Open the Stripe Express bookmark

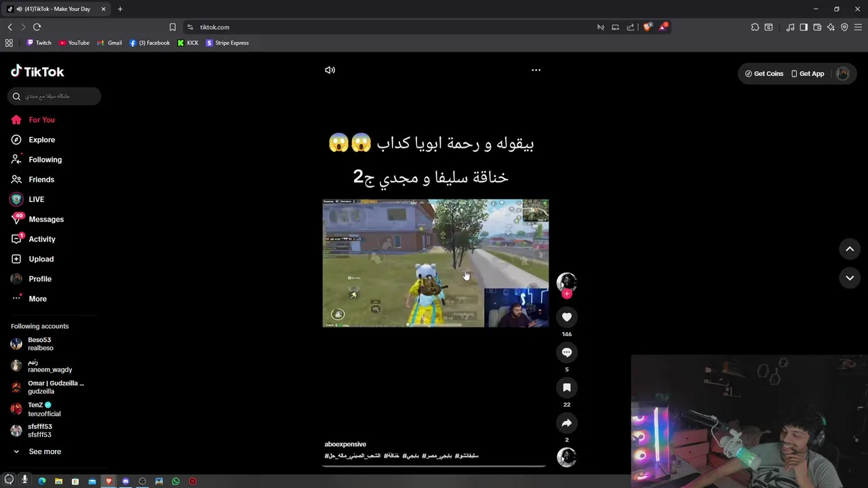point(227,43)
